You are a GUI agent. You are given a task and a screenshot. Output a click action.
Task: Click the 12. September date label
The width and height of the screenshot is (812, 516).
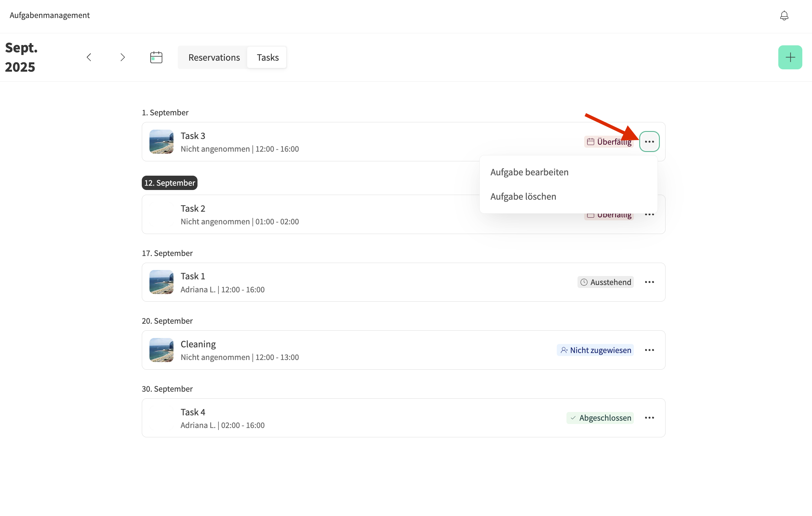tap(169, 183)
